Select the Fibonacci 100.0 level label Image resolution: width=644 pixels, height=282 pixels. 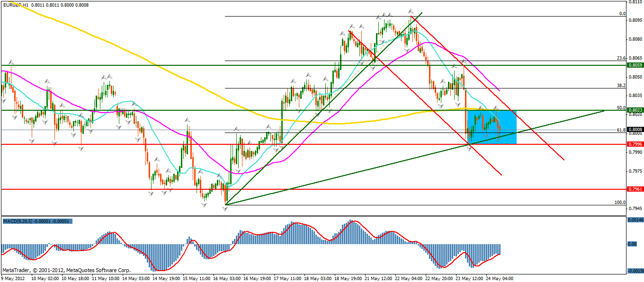click(x=620, y=203)
